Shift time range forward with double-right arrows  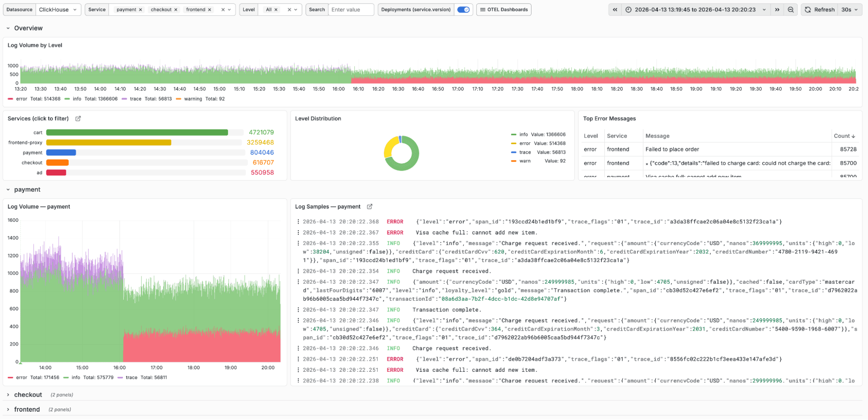tap(777, 10)
